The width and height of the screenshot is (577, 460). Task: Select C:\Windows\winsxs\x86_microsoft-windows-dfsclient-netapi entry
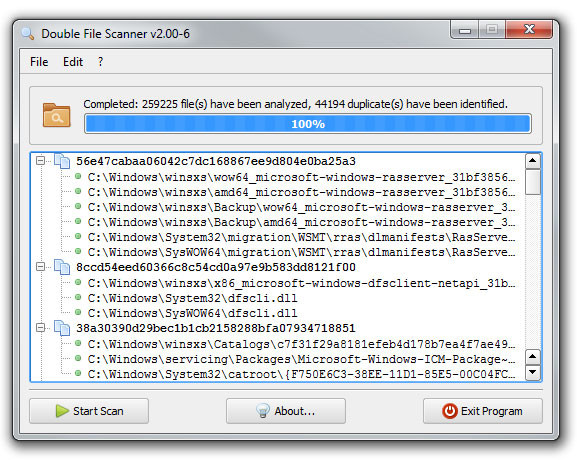301,283
